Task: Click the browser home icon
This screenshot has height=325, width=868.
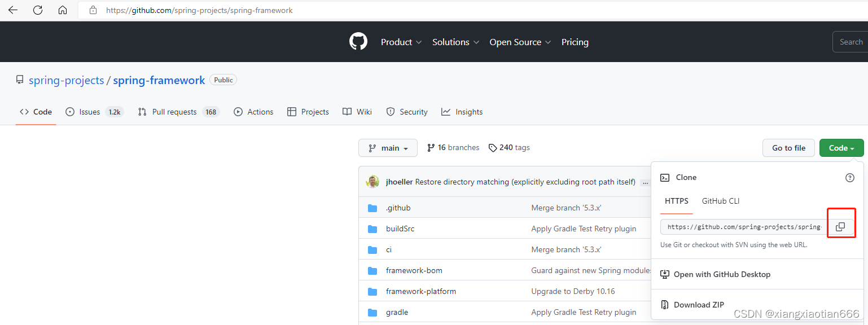Action: (x=63, y=10)
